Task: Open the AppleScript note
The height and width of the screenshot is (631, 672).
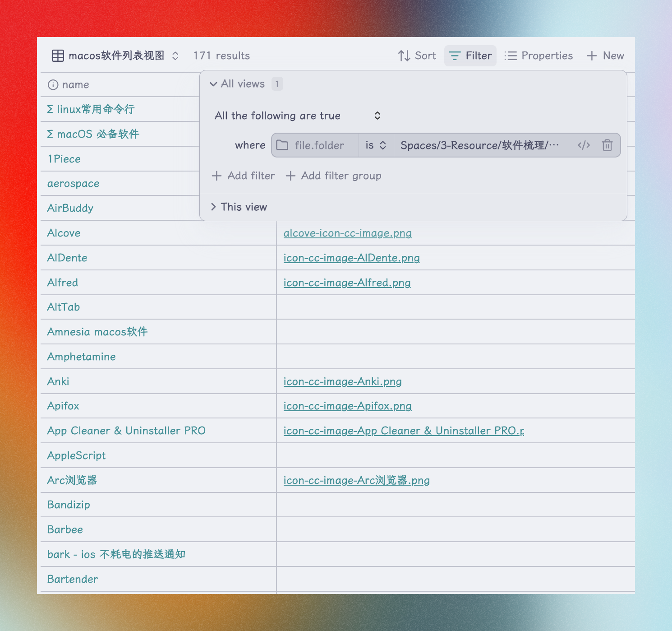Action: (76, 455)
